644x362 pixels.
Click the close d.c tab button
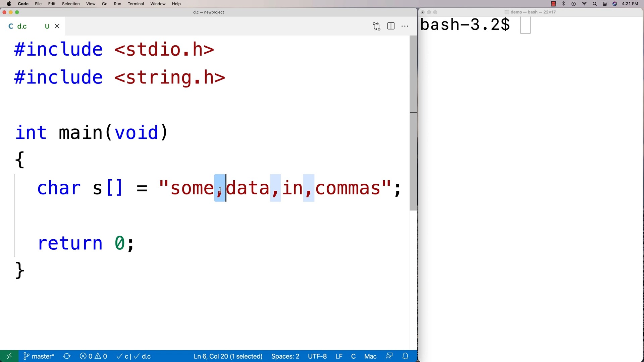(x=57, y=26)
